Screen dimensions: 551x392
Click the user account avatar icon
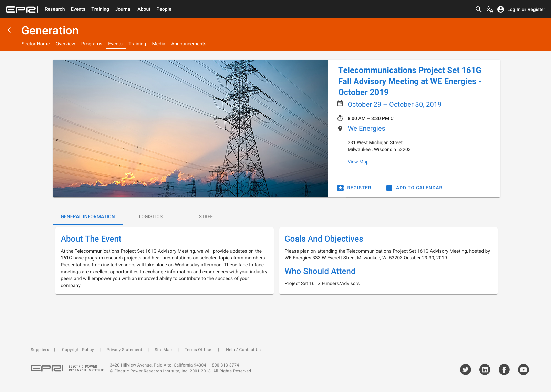pos(501,9)
